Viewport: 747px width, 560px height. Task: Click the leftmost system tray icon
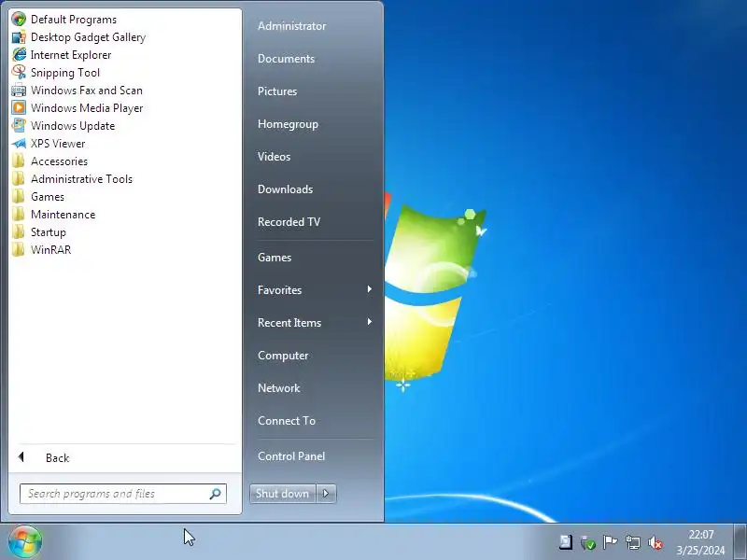pyautogui.click(x=566, y=542)
